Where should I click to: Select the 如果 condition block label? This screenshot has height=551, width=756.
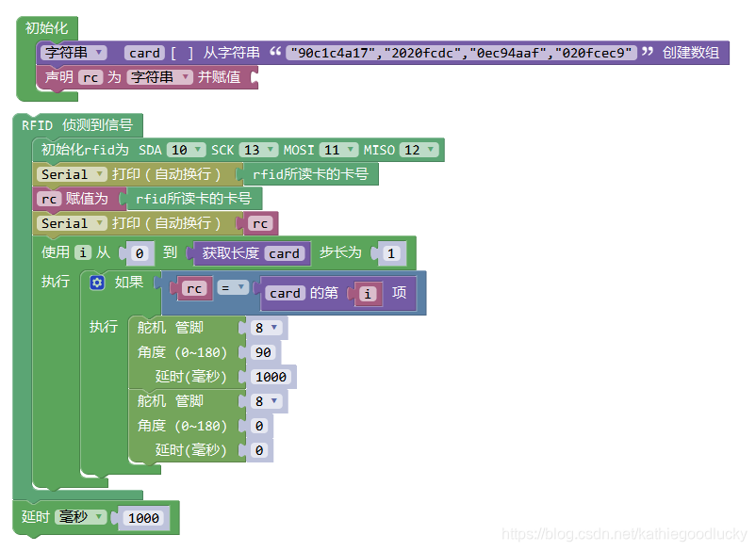click(x=129, y=283)
